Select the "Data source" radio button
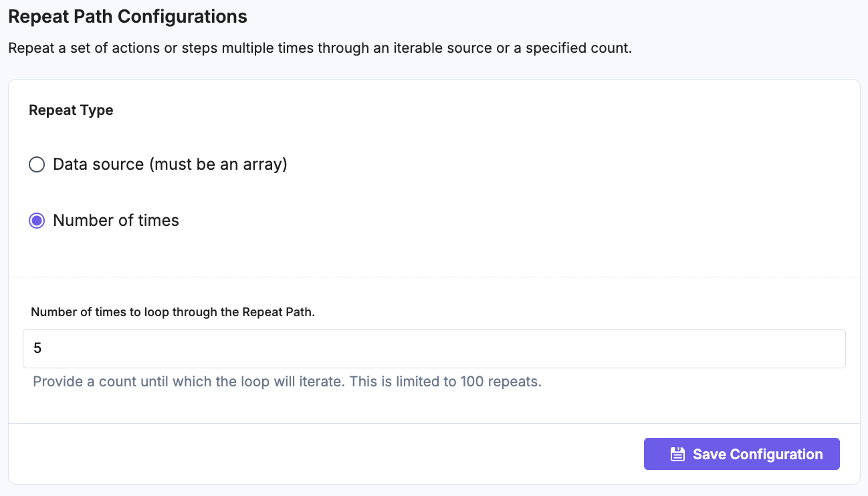The height and width of the screenshot is (496, 868). [37, 164]
